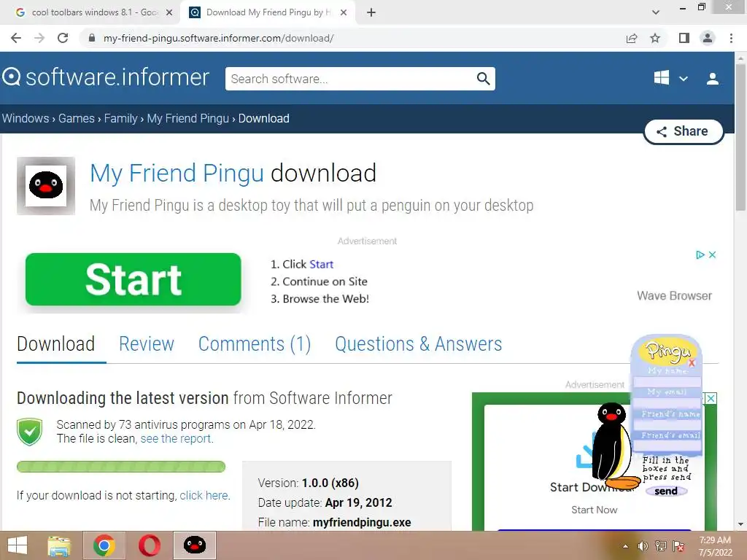The image size is (747, 560).
Task: Click the Pingu 'Friend's name' field
Action: click(667, 425)
